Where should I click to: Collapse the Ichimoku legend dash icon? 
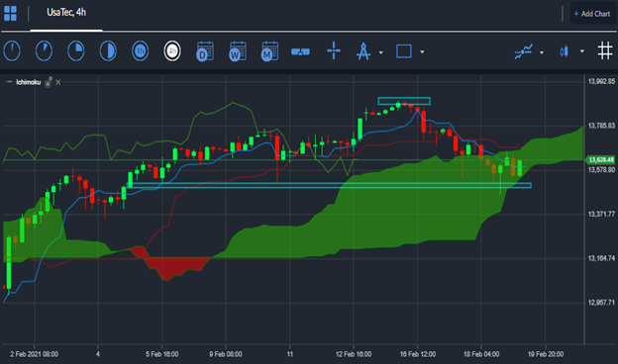(10, 82)
